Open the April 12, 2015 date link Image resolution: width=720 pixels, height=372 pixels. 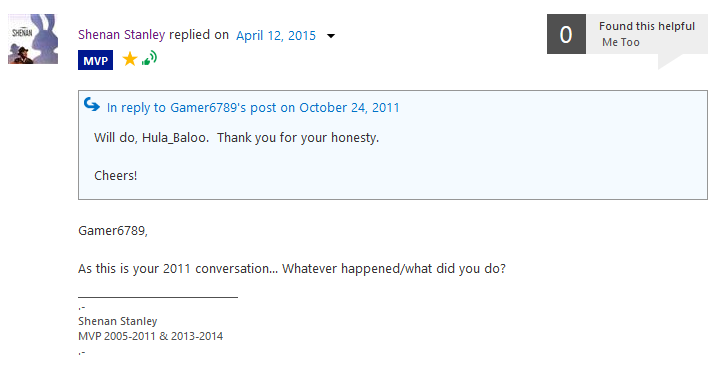(276, 35)
